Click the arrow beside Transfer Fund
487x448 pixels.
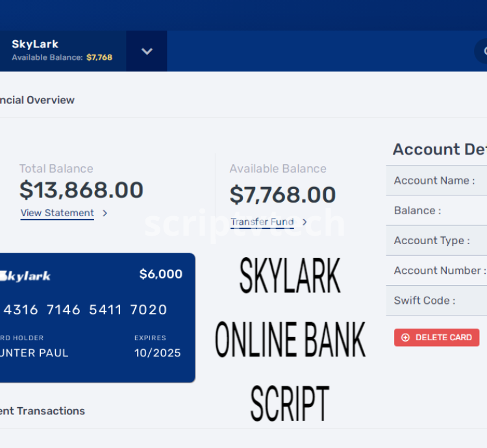[305, 222]
